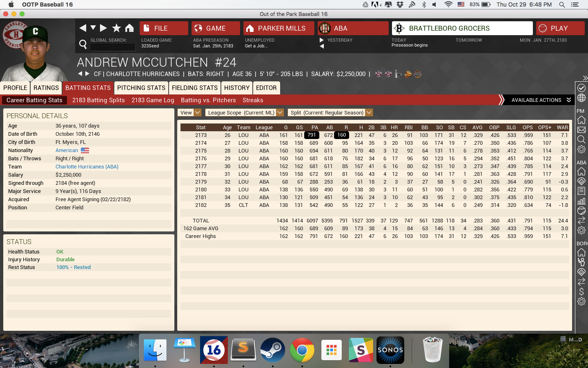Switch to the Pitching Stats tab
Screen dimensions: 588x368
(141, 88)
